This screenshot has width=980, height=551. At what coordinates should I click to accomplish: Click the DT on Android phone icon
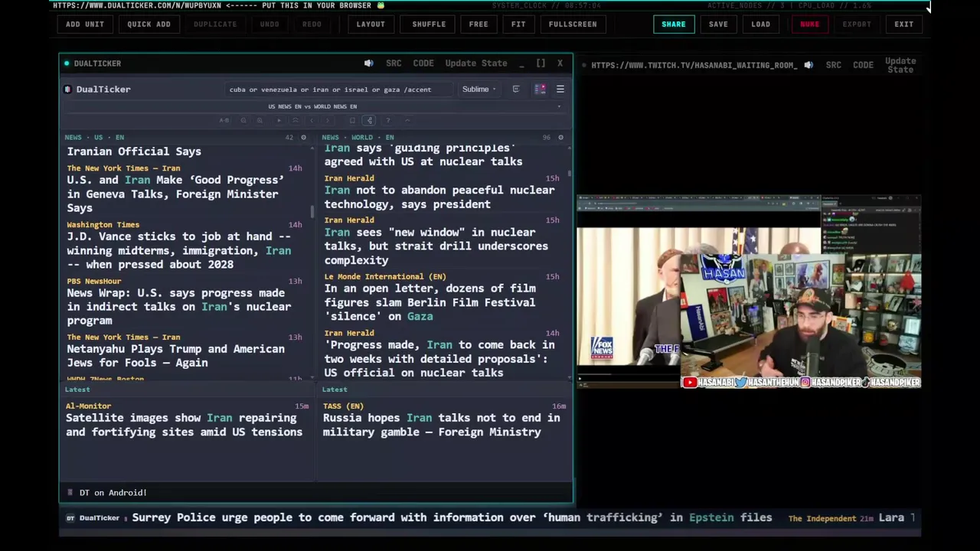click(x=70, y=493)
